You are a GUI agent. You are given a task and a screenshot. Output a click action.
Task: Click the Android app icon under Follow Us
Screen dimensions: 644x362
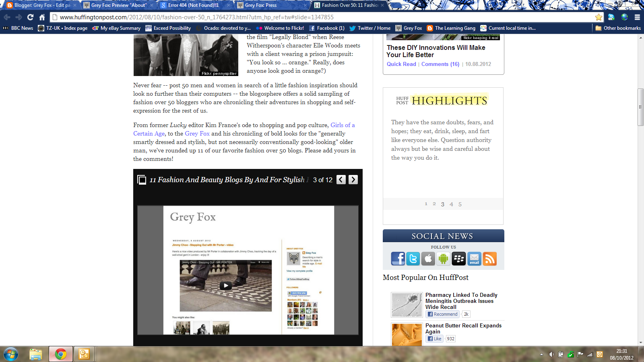(443, 259)
